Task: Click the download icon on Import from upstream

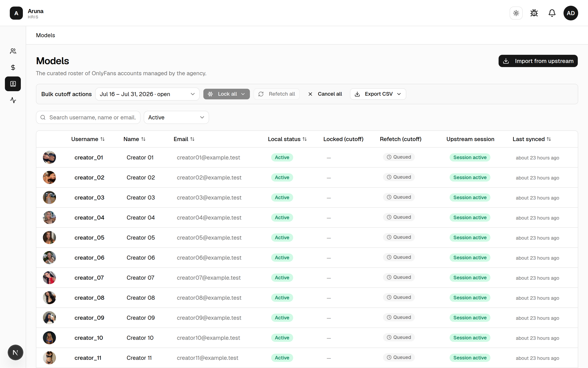Action: tap(506, 61)
